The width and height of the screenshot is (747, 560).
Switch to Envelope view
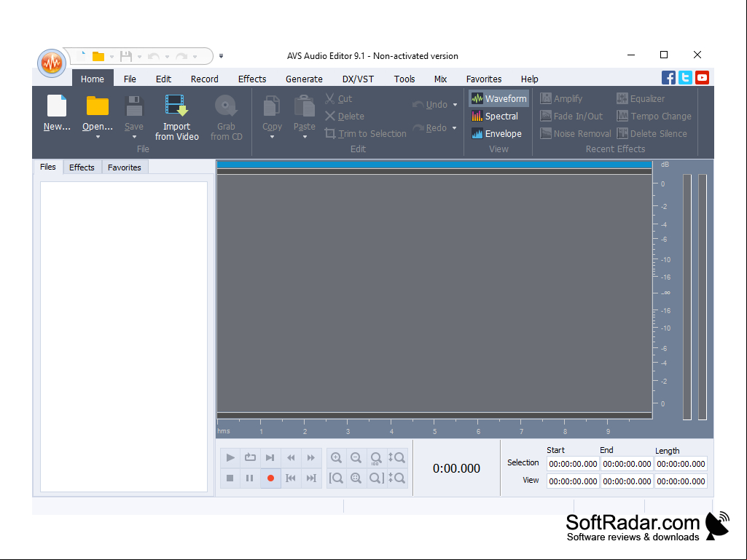pyautogui.click(x=496, y=134)
